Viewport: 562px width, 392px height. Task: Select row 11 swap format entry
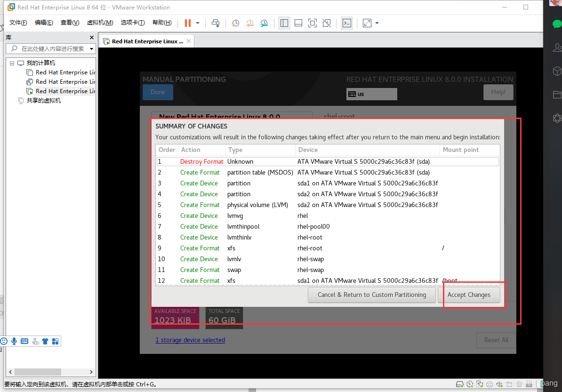coord(327,270)
